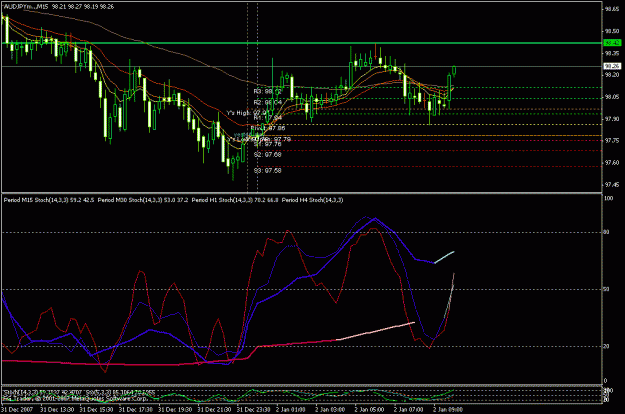Click the S2: 97.68 pivot label

pos(267,155)
